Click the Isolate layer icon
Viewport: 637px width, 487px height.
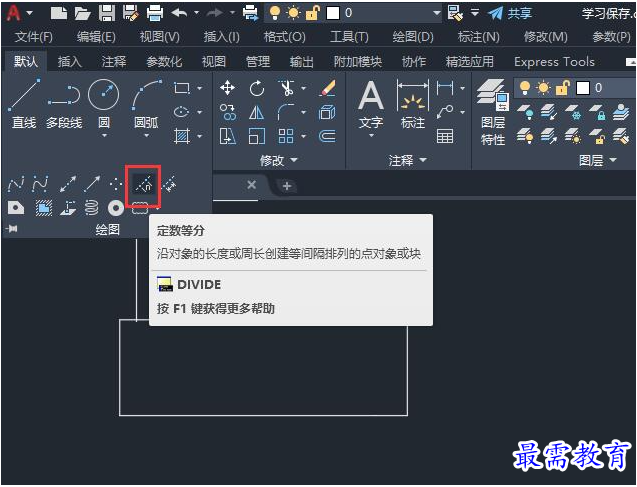[548, 112]
